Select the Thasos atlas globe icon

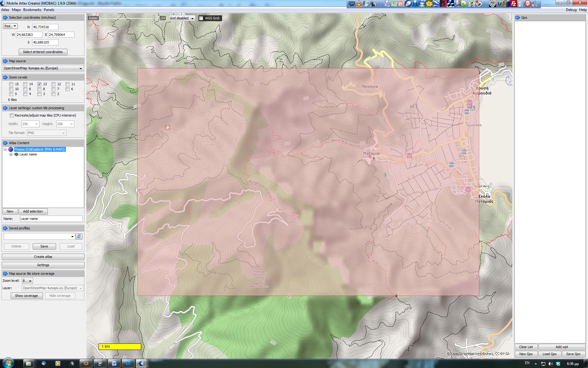coord(11,150)
